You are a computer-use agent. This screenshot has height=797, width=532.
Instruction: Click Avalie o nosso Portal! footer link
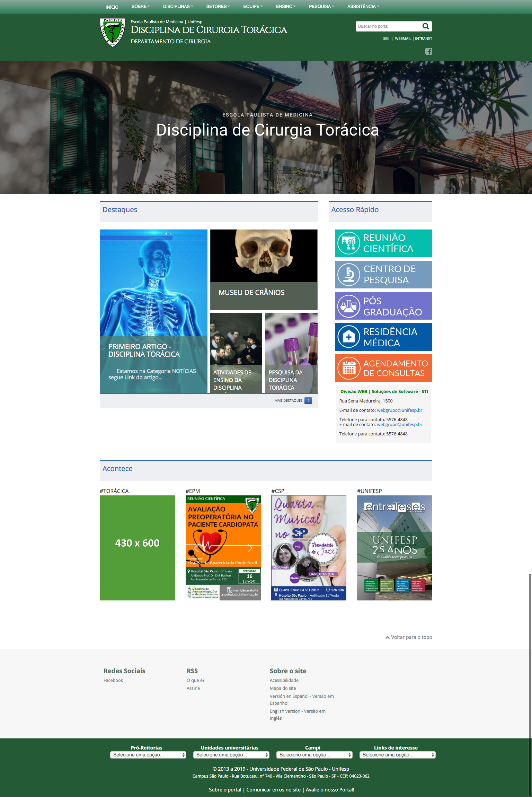tap(330, 790)
